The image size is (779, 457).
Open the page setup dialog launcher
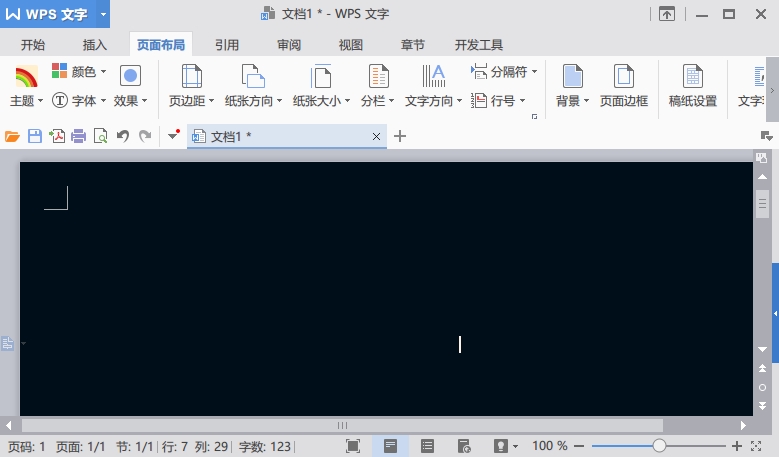click(535, 117)
